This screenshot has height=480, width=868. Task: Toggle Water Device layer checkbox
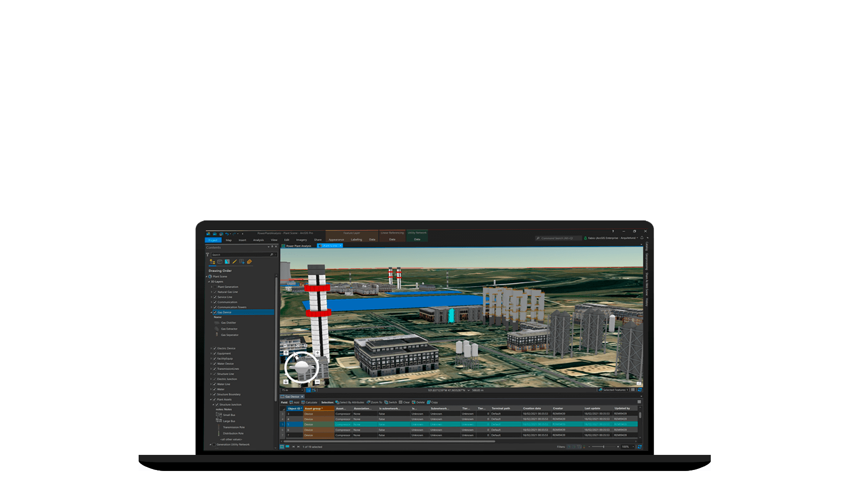[x=214, y=364]
